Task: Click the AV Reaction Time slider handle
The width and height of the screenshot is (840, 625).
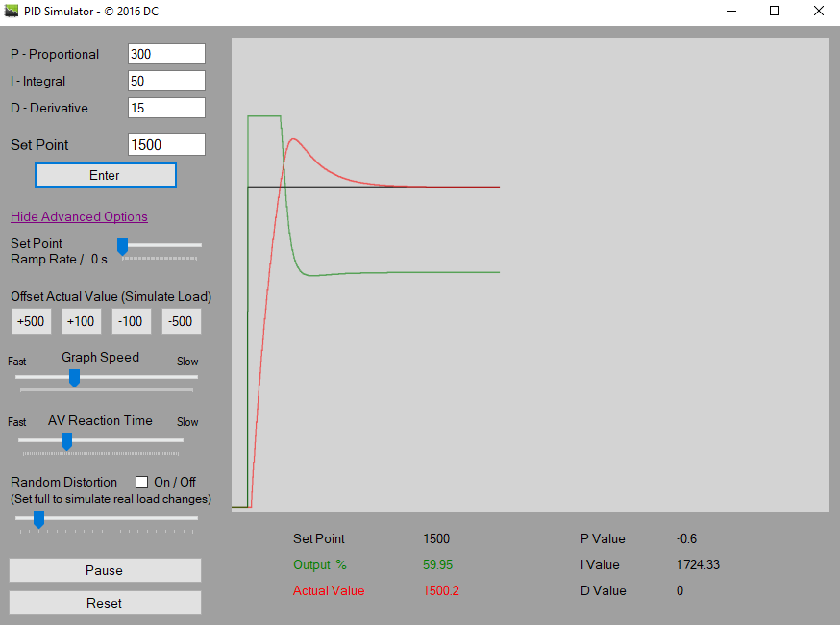Action: point(65,440)
